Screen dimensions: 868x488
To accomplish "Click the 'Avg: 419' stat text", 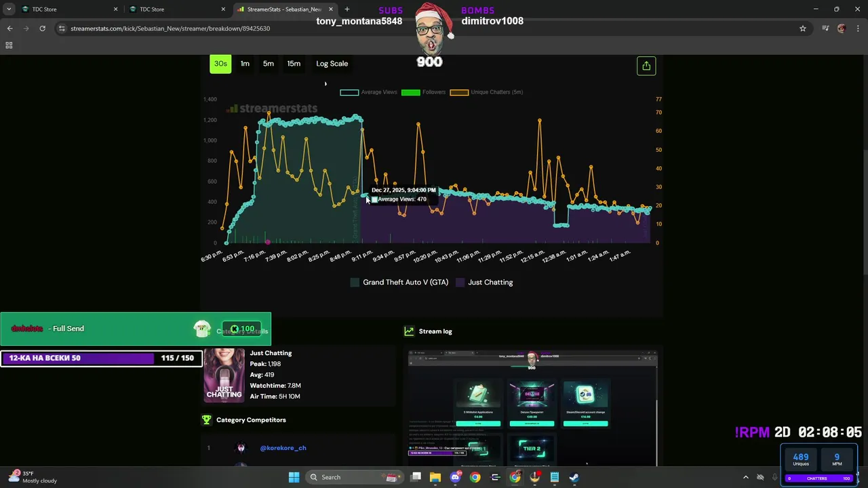I will pyautogui.click(x=262, y=375).
